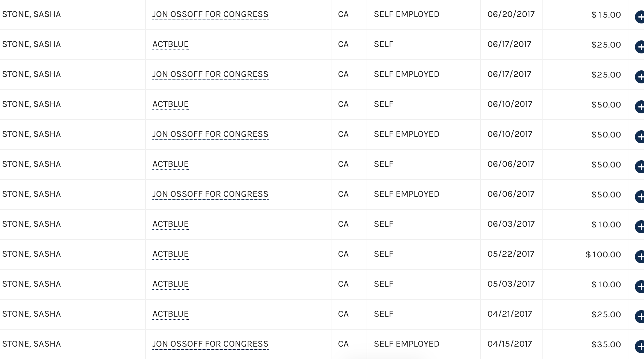644x359 pixels.
Task: Click plus icon for 06/03/2017 $10.00 row
Action: (640, 227)
